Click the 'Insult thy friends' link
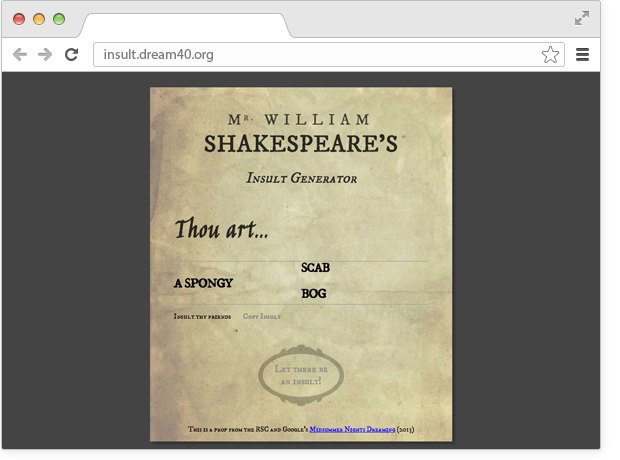 click(202, 316)
